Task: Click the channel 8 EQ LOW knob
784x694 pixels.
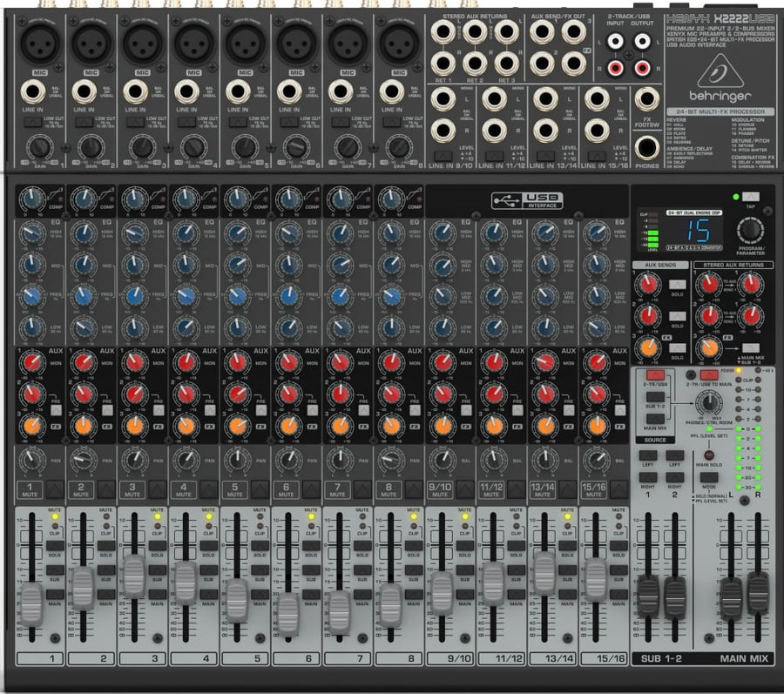Action: point(391,327)
